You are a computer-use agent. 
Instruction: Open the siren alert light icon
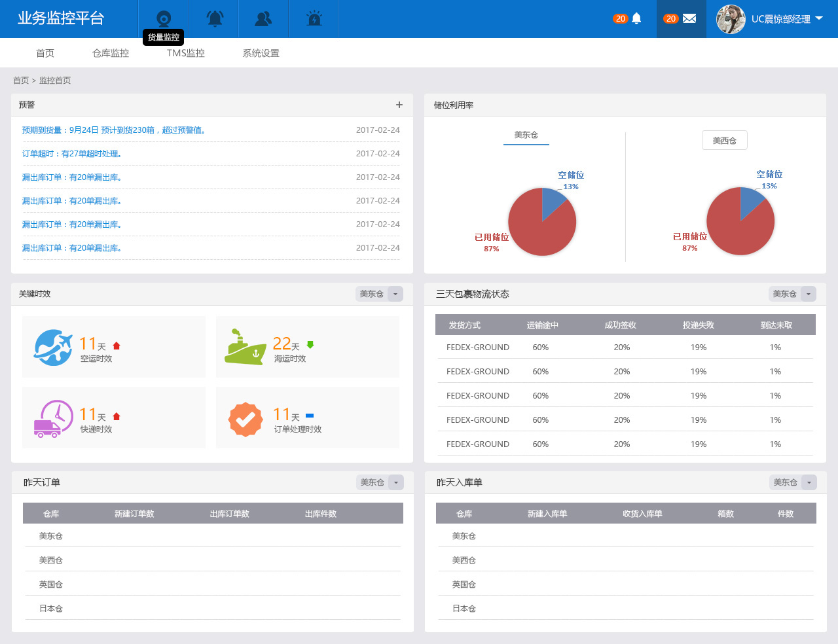click(314, 19)
